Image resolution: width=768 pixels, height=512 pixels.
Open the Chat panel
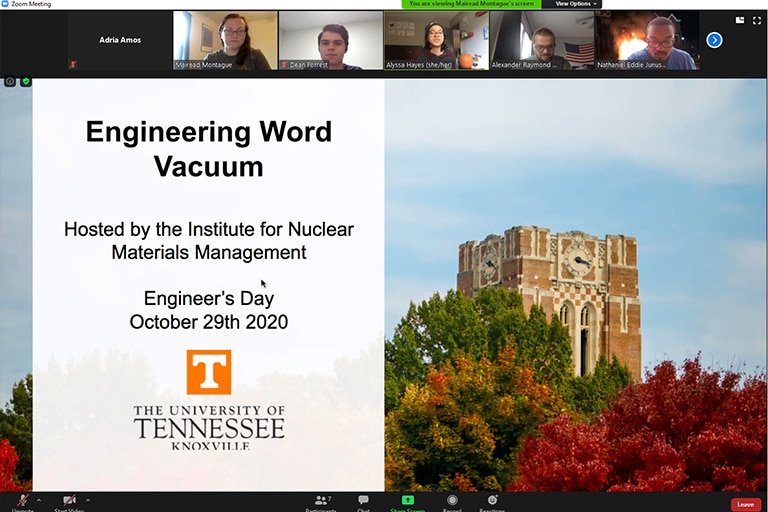(x=363, y=502)
